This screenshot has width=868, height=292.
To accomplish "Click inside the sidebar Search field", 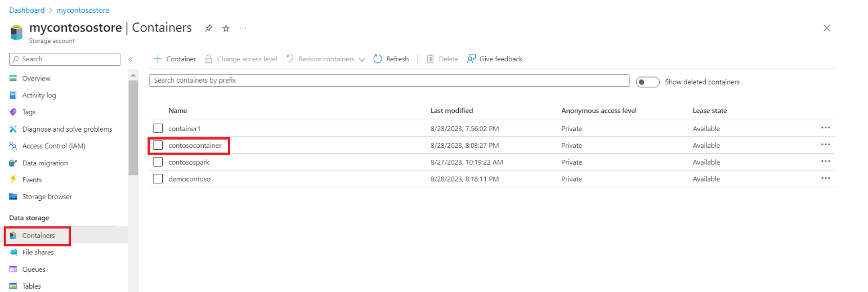I will pos(65,59).
